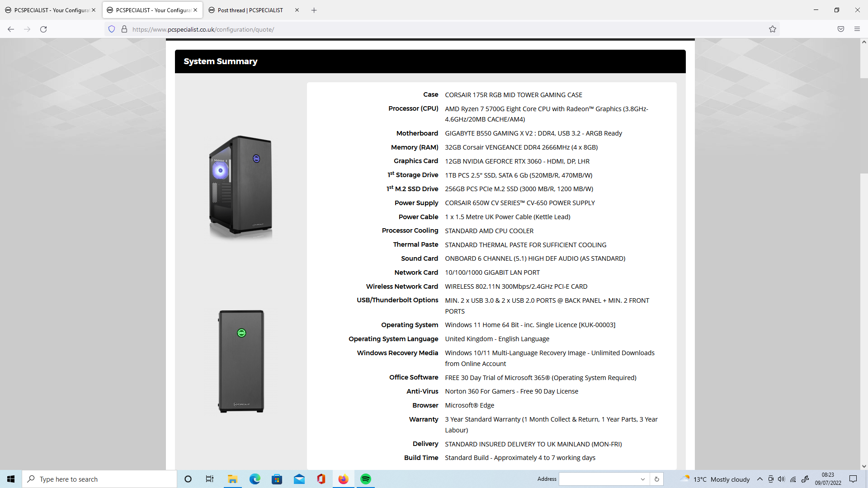Select the STANDARD AMD CPU COOLER text
The height and width of the screenshot is (488, 868).
489,231
